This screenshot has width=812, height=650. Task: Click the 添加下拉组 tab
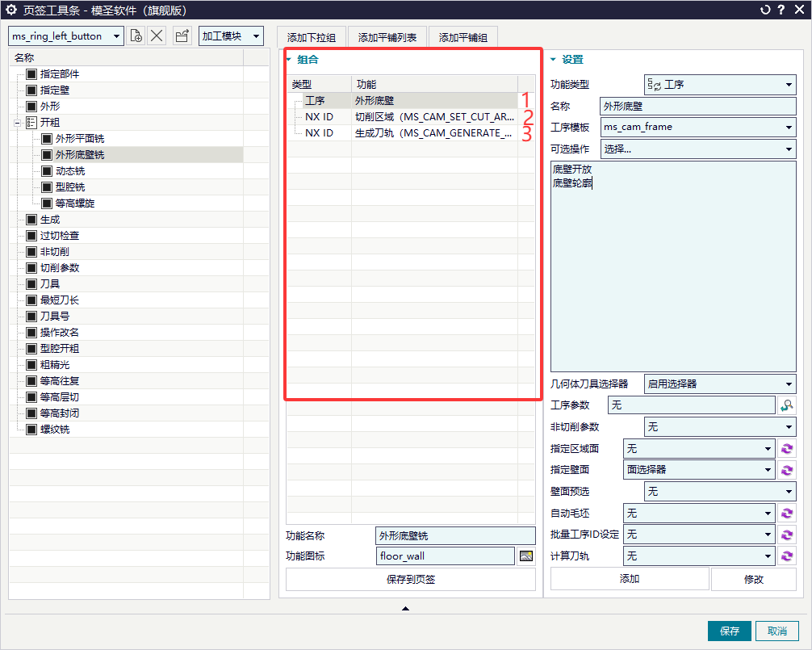(312, 37)
